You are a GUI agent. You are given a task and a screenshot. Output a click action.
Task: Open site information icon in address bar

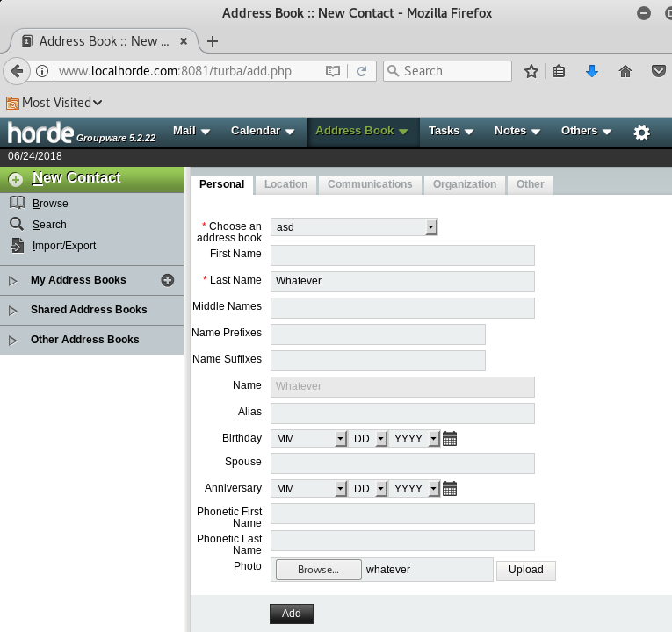point(42,71)
